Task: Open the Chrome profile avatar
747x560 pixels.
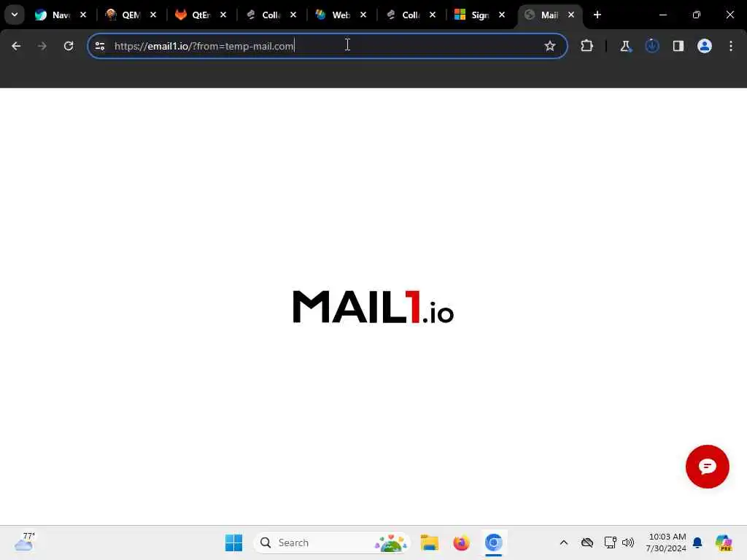Action: coord(705,46)
